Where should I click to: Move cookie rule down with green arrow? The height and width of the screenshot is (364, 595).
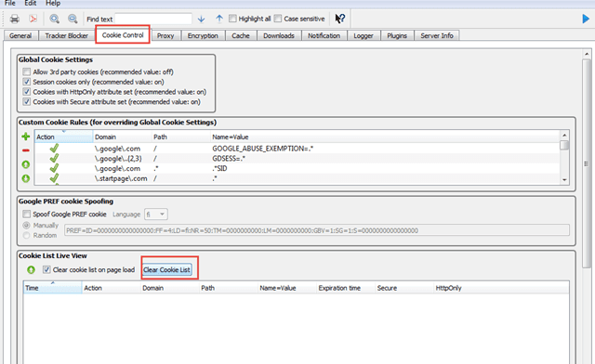tap(25, 178)
